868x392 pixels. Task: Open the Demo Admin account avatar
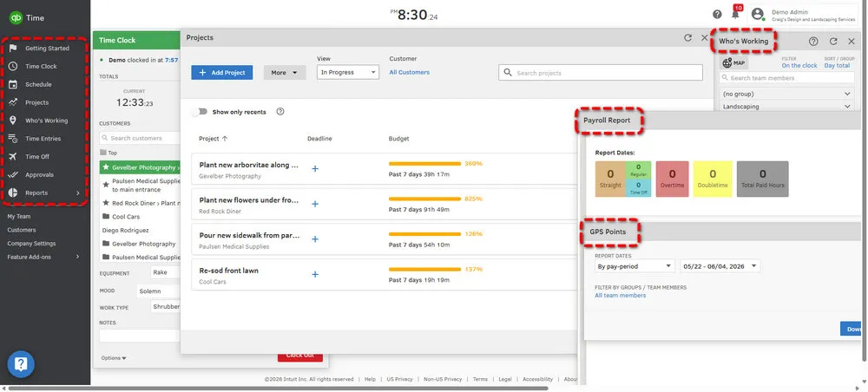tap(757, 15)
